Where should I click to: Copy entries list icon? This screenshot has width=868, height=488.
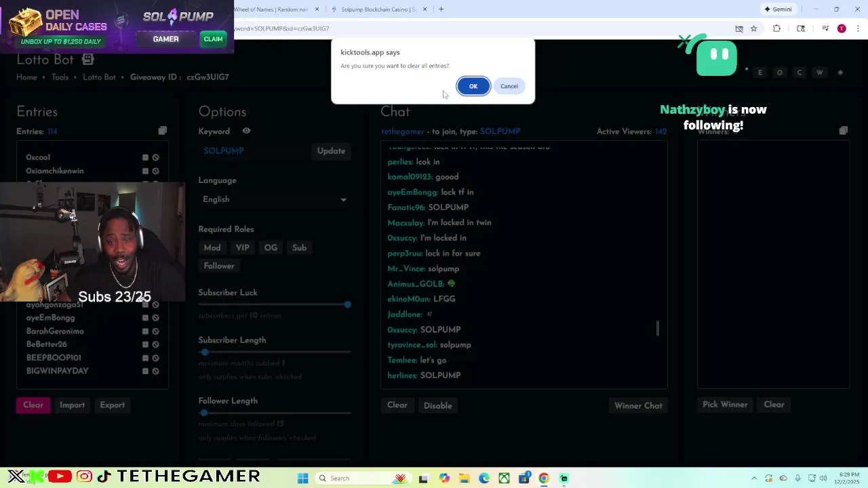(162, 131)
